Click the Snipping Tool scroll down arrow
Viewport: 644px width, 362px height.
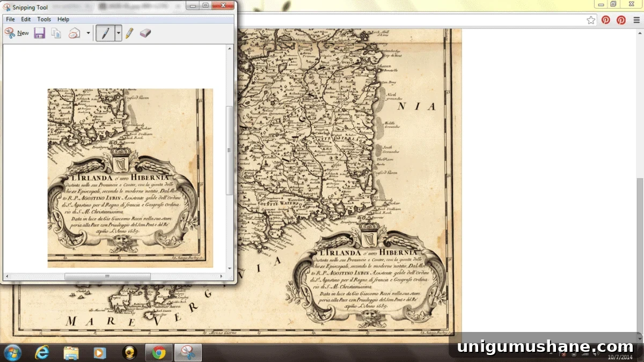230,268
